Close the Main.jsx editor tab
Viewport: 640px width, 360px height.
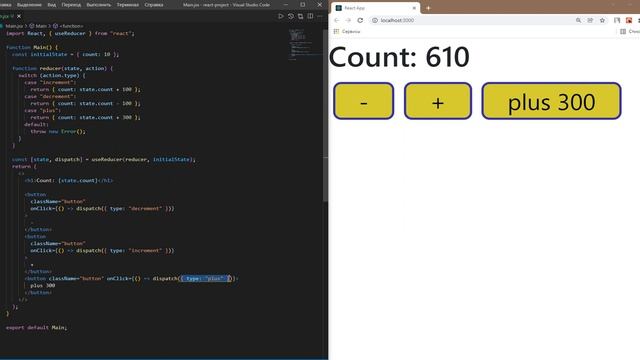tap(19, 16)
